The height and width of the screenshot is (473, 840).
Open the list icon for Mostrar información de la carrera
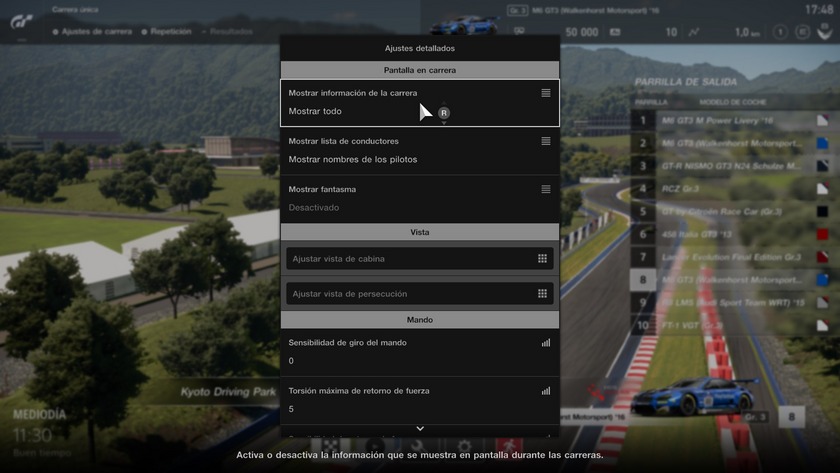pyautogui.click(x=545, y=93)
